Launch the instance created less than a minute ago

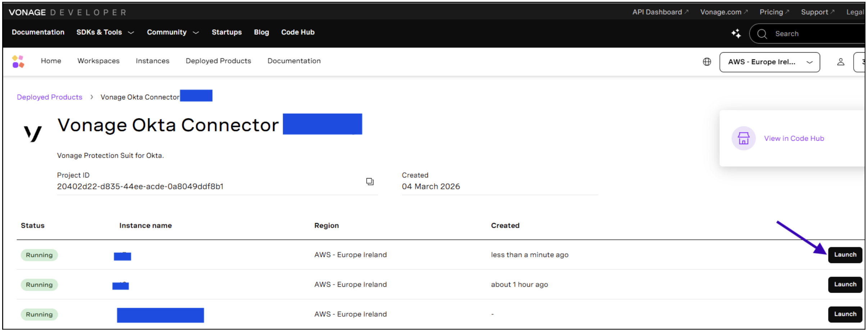point(845,255)
